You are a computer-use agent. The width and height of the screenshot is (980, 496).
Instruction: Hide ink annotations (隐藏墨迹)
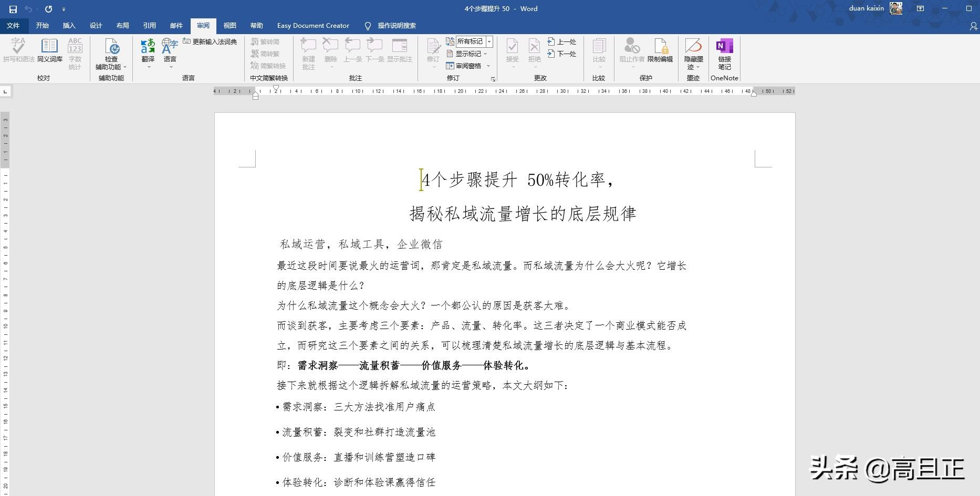(x=693, y=52)
